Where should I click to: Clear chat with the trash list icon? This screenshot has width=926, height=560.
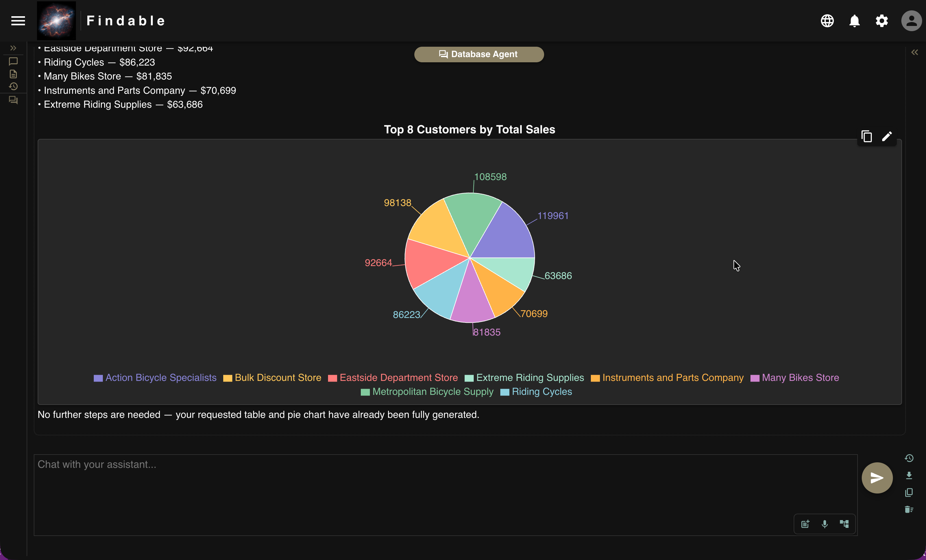point(909,510)
